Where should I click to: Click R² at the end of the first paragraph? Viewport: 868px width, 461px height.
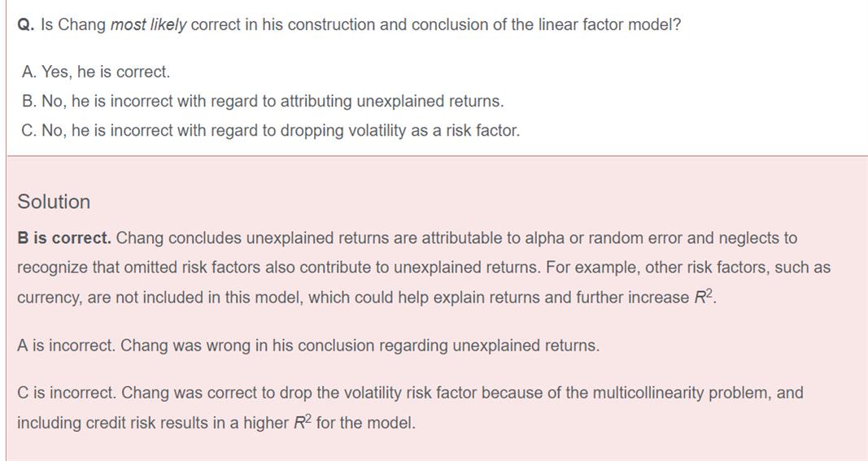point(704,297)
